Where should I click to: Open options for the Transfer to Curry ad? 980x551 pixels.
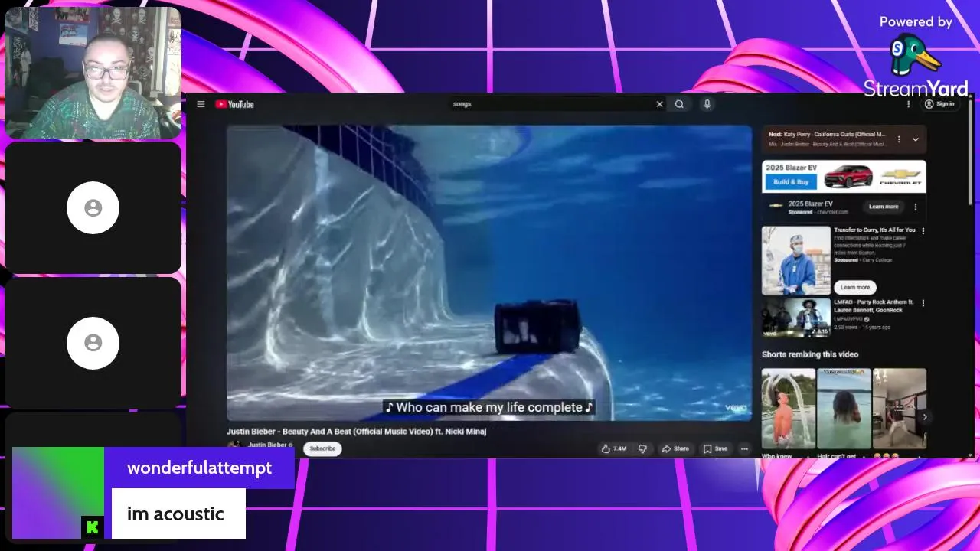click(x=923, y=230)
